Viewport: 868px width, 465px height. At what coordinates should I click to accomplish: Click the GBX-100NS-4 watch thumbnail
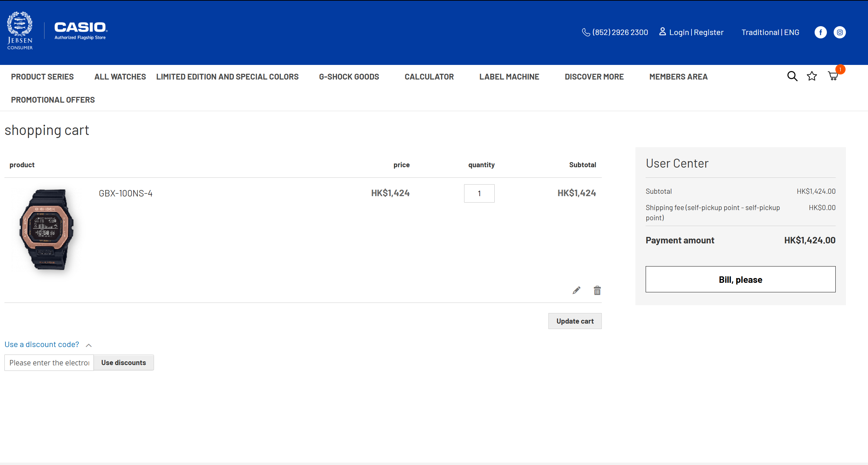(x=47, y=229)
